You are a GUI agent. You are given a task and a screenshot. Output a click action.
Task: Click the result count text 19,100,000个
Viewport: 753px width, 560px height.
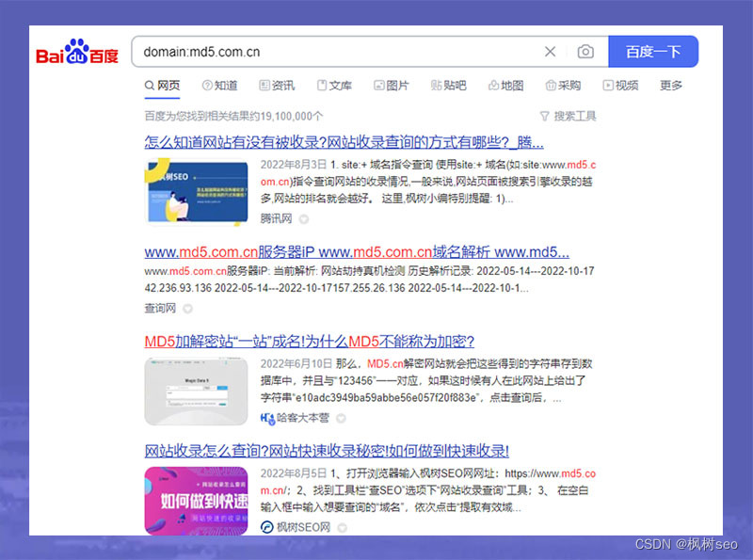pos(292,116)
